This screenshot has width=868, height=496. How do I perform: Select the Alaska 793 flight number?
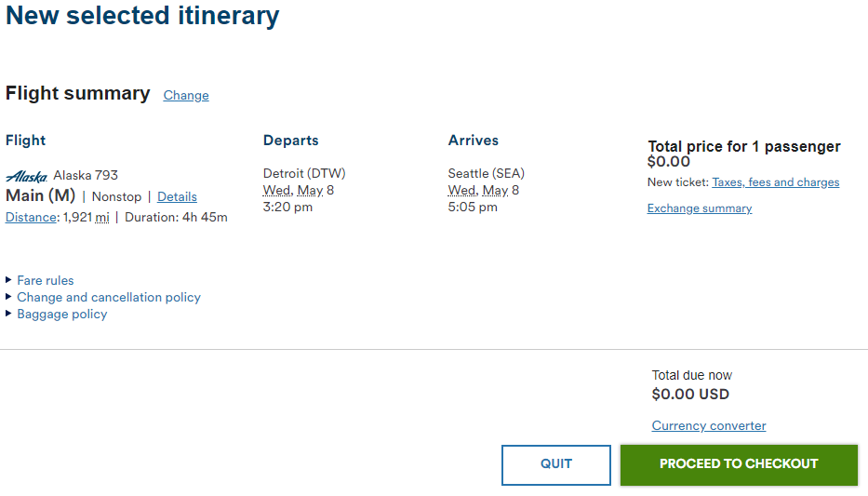(x=86, y=176)
